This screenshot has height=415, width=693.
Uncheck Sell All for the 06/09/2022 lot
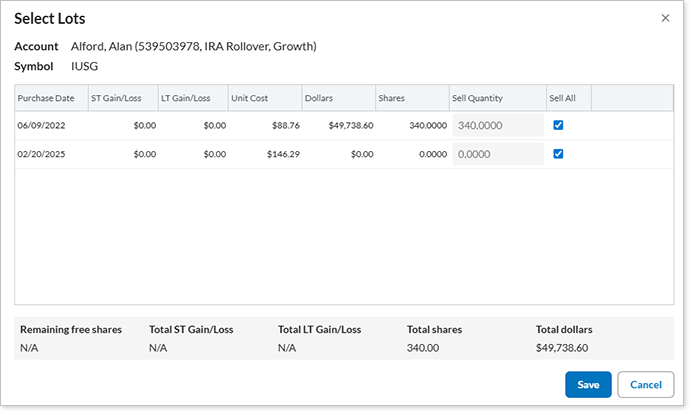[558, 125]
